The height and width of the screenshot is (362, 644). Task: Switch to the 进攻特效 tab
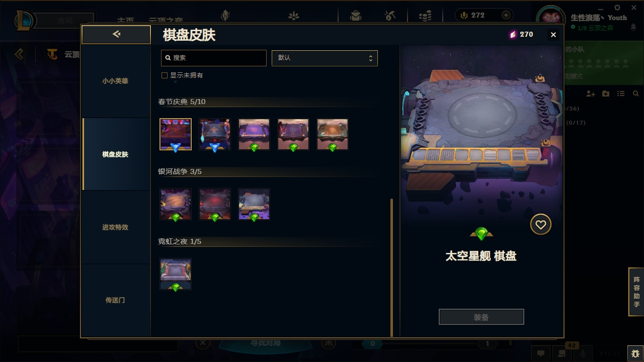click(x=115, y=227)
